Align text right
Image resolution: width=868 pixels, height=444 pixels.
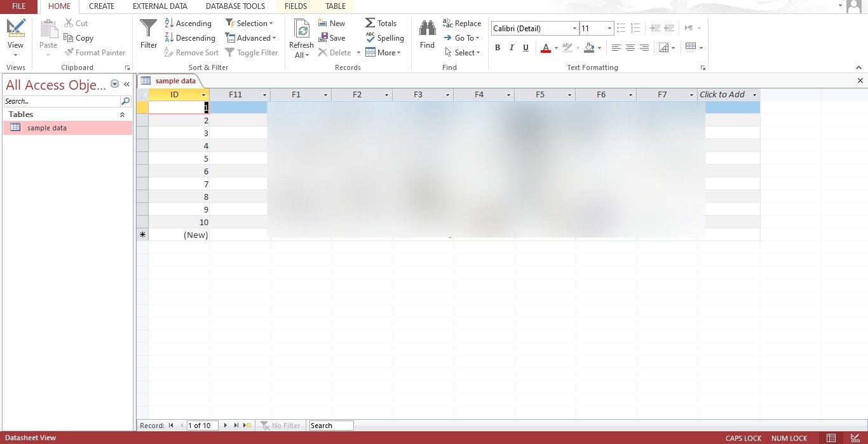(644, 48)
